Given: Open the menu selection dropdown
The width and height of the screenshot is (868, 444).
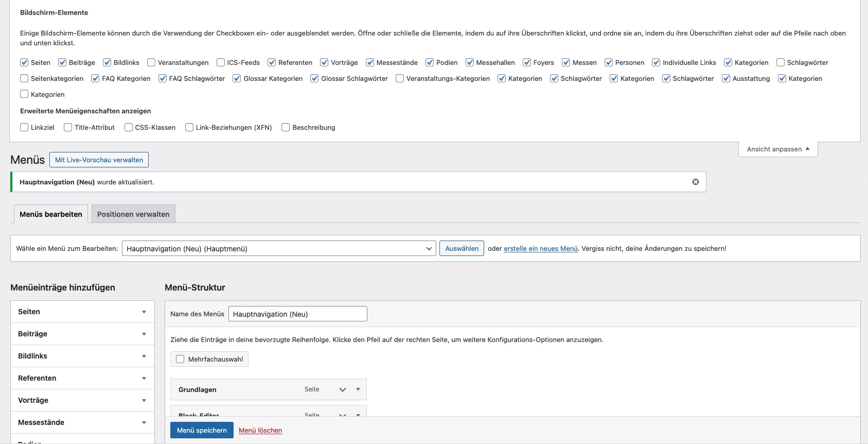Looking at the screenshot, I should (x=278, y=249).
